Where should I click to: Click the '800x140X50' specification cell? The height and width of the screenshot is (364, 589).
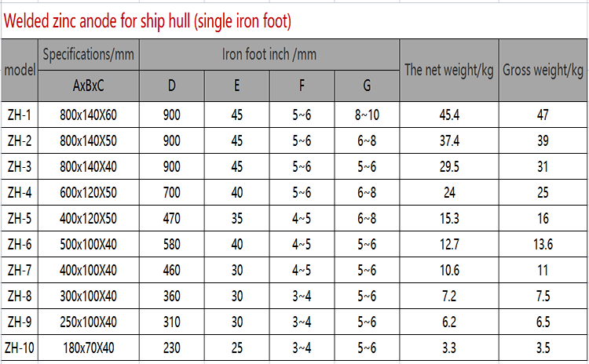coord(89,141)
